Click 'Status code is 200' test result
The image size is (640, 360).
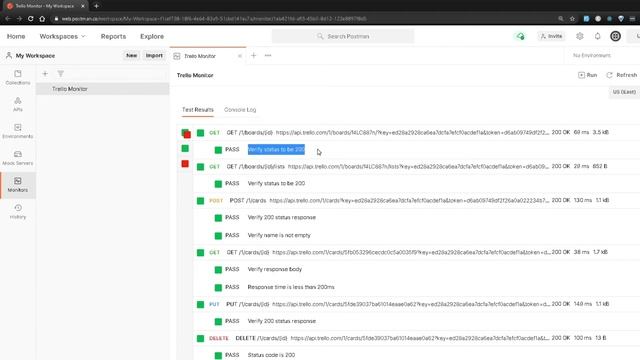coord(271,355)
